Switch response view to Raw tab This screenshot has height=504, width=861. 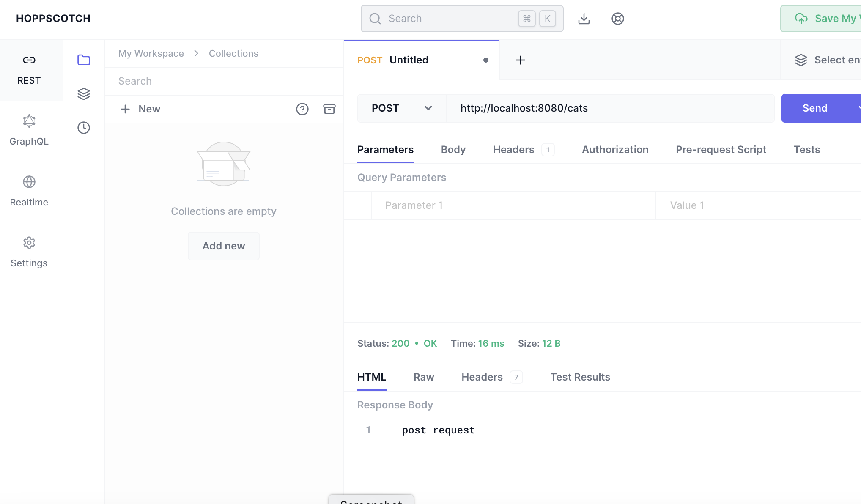(x=423, y=377)
